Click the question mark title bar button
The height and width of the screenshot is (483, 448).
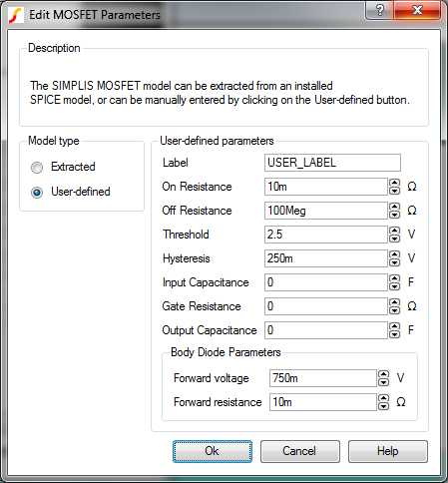tap(380, 10)
